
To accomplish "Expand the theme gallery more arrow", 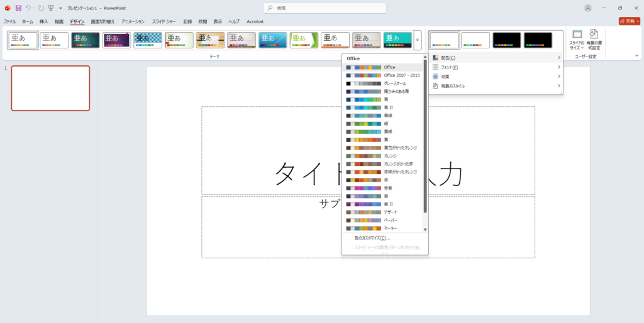I will tap(418, 40).
